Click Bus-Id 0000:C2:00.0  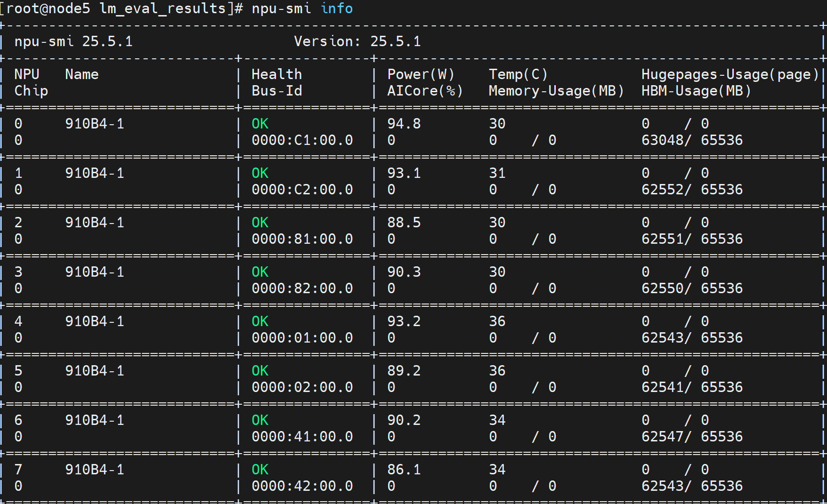click(x=302, y=190)
